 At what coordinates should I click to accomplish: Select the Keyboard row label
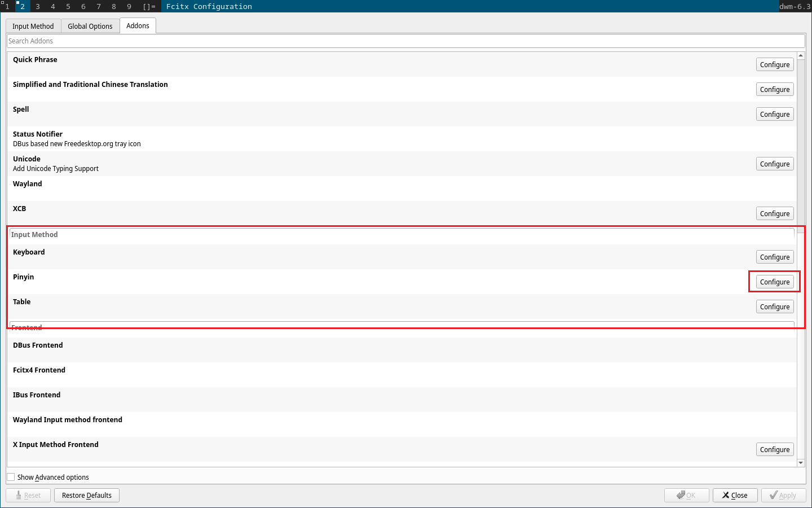pyautogui.click(x=29, y=252)
